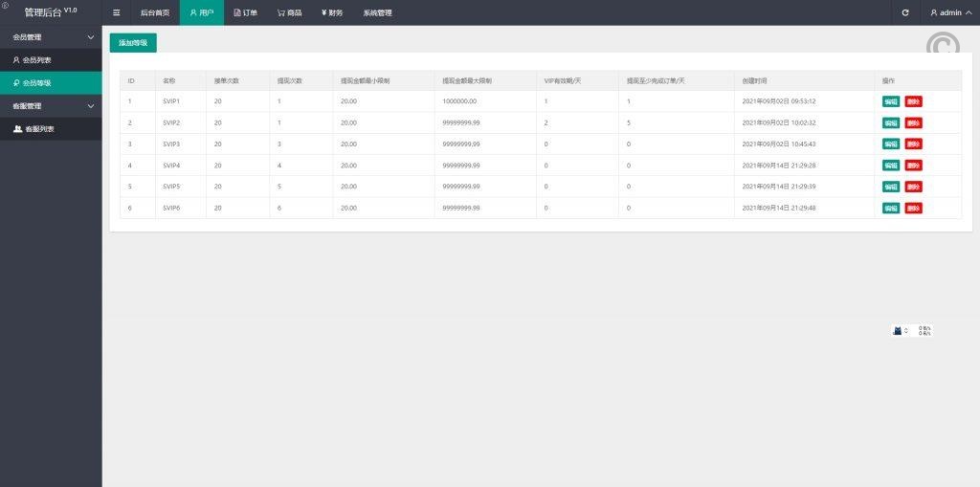Click the 添加等级 button
Screen dimensions: 980x487
click(x=133, y=43)
